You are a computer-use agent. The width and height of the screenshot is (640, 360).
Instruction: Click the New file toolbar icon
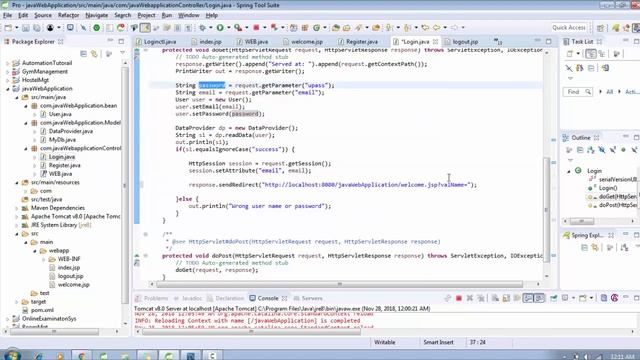(x=8, y=28)
